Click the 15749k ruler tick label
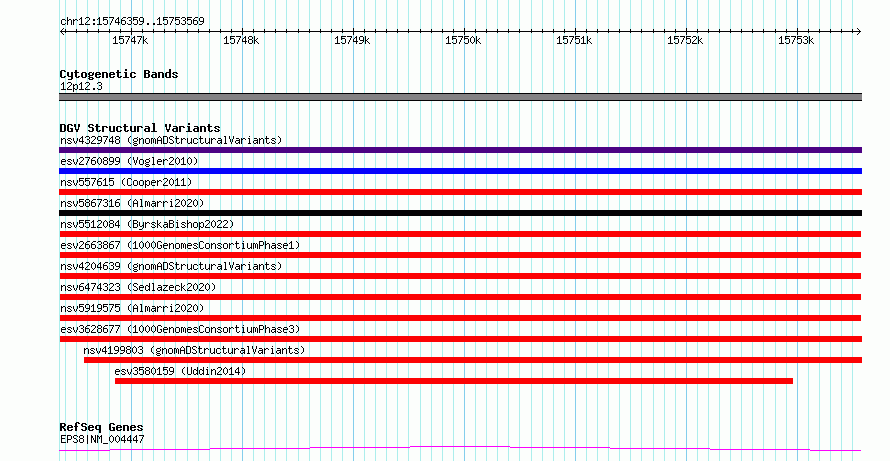 352,40
